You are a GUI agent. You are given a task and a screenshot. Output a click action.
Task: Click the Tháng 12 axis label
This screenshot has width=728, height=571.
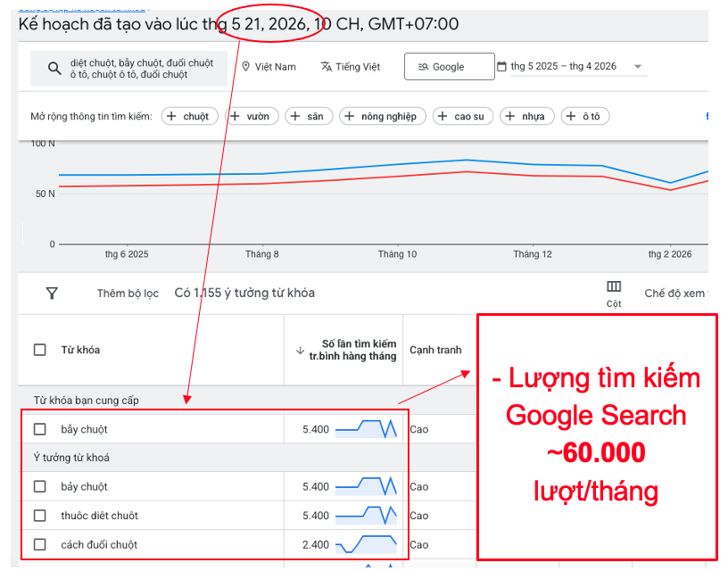(x=533, y=254)
